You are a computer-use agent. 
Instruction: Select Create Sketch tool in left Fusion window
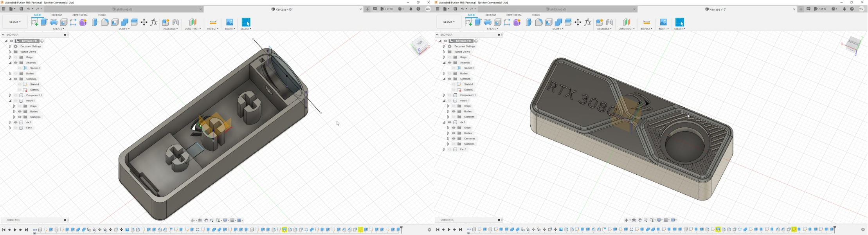tap(34, 22)
